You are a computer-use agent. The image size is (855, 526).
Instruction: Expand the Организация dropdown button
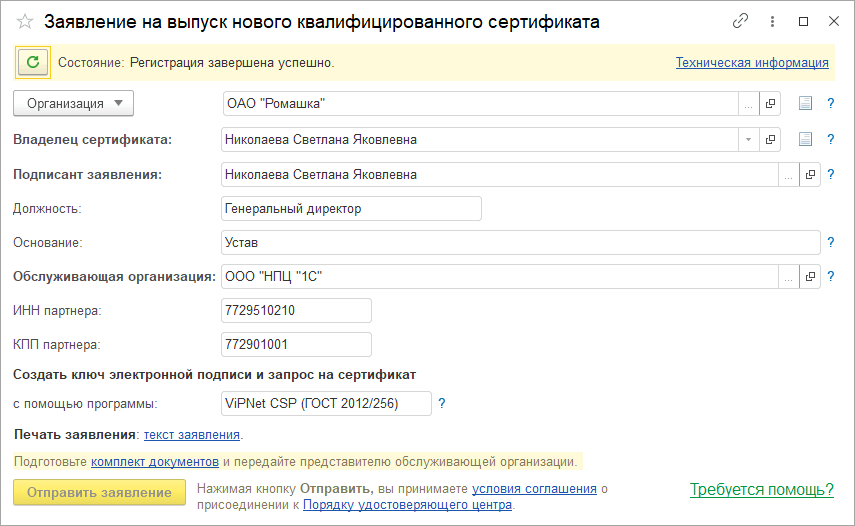pyautogui.click(x=73, y=103)
